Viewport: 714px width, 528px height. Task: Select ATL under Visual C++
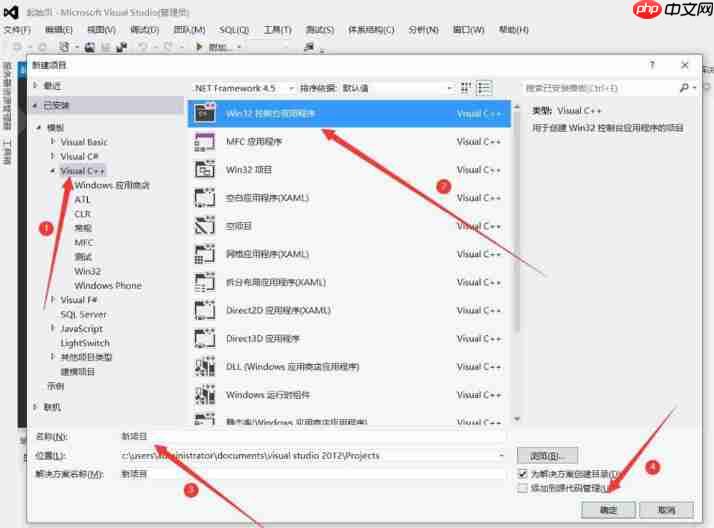point(82,199)
